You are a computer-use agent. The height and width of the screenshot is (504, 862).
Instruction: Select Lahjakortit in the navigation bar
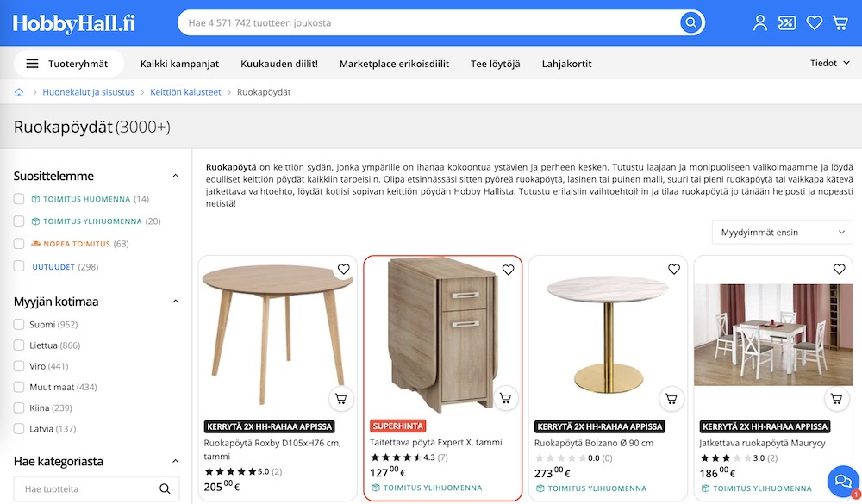click(566, 63)
